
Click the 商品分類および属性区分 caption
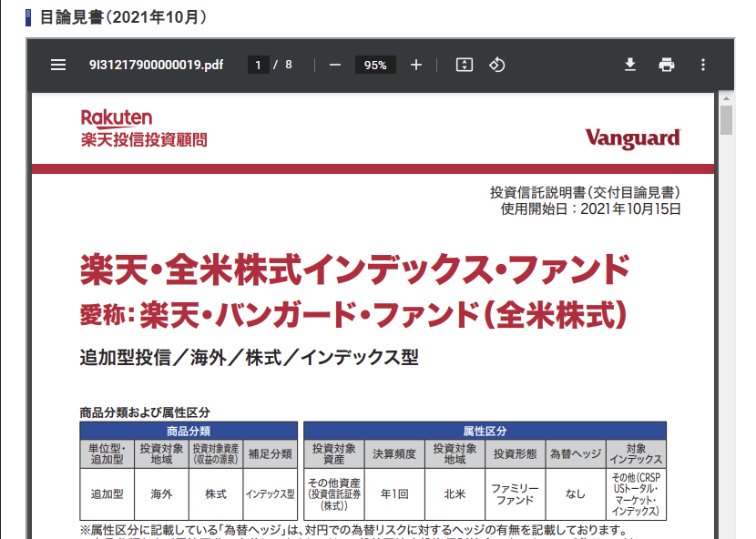pyautogui.click(x=145, y=412)
